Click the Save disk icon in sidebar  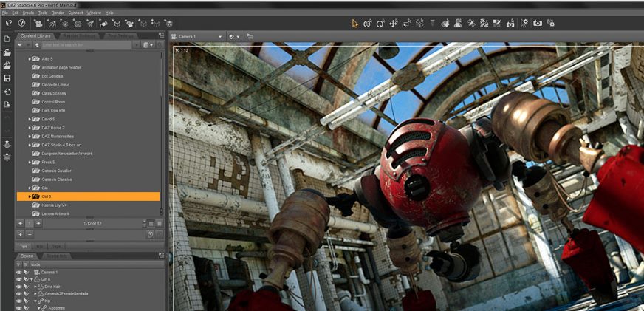coord(7,78)
